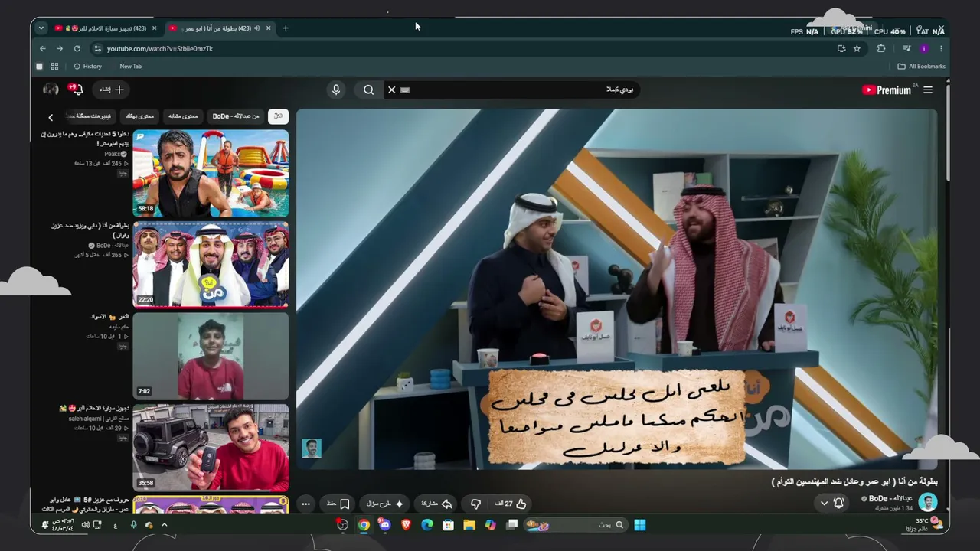Click the YouTube voice search microphone

[x=335, y=90]
